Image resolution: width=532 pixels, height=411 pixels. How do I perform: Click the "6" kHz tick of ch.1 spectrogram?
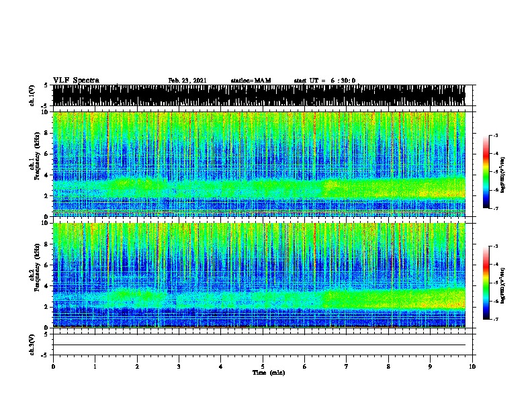(47, 154)
